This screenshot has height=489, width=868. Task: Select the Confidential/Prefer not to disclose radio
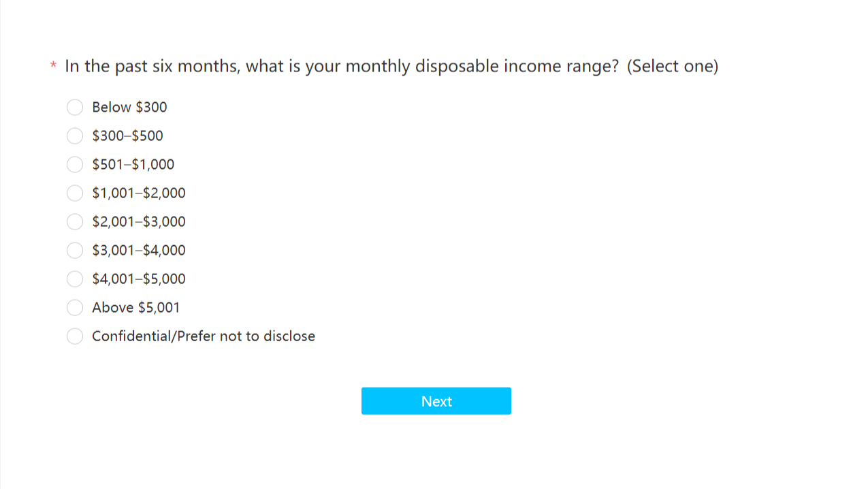pyautogui.click(x=75, y=336)
